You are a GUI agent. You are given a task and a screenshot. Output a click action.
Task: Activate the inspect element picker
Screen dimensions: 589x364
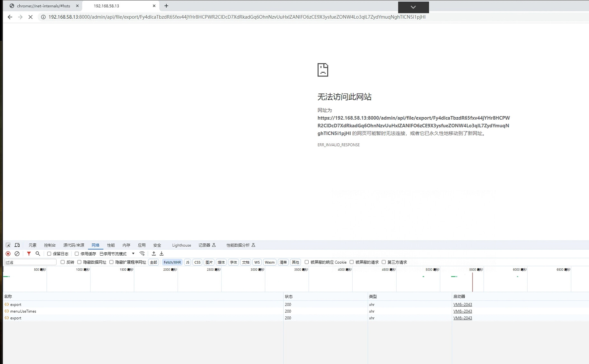coord(8,245)
